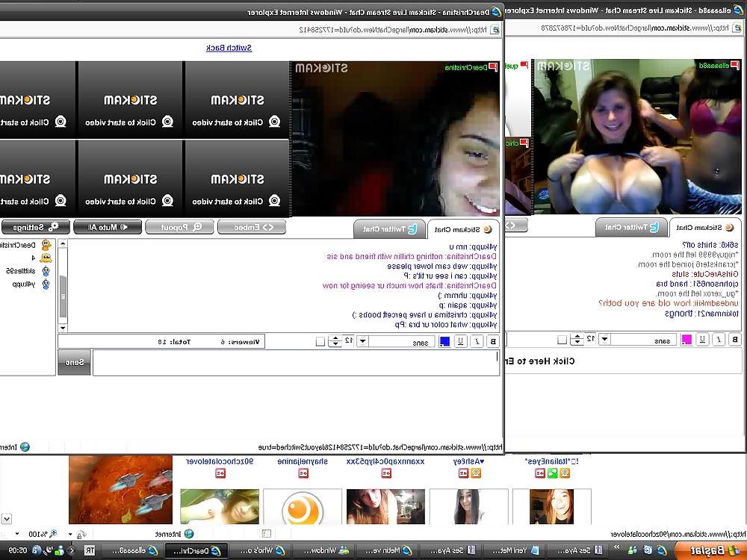Open shayneljanine profile name link

click(303, 461)
